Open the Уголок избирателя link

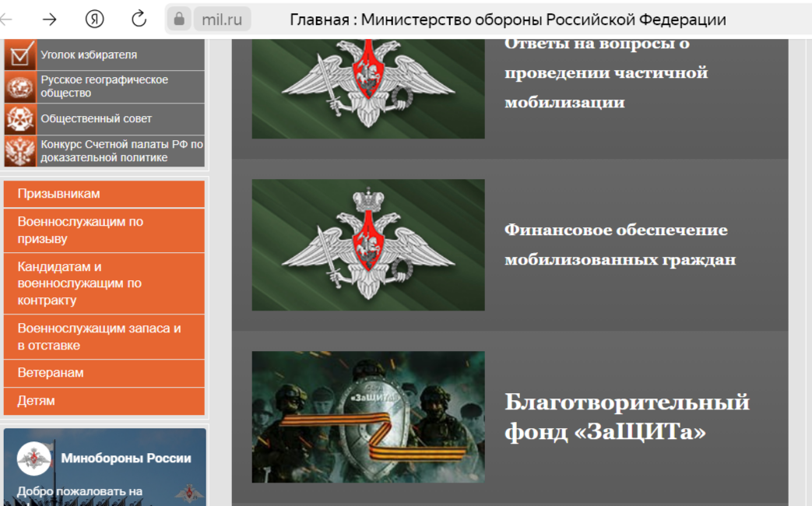(x=89, y=55)
